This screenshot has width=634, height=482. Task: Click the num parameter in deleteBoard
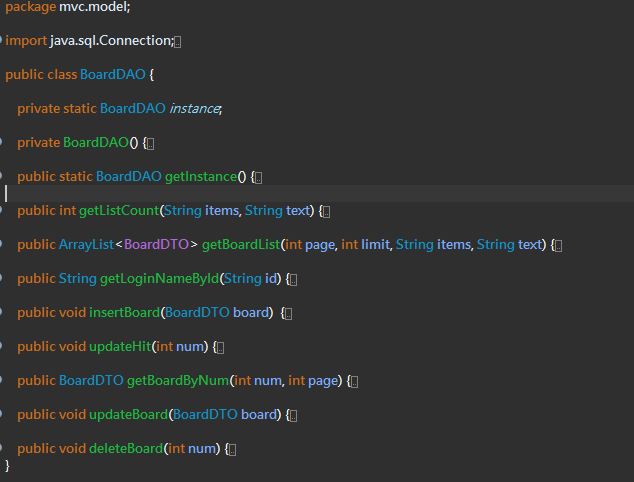(202, 448)
